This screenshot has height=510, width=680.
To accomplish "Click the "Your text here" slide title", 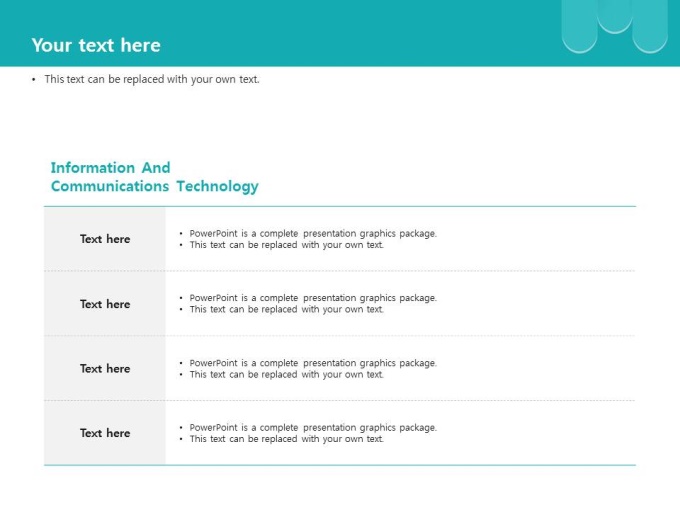I will pyautogui.click(x=96, y=45).
